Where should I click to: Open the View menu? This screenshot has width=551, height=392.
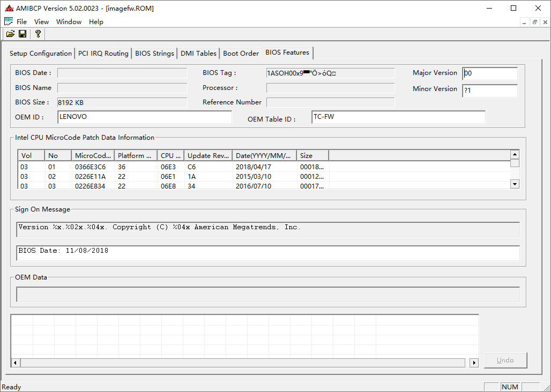[41, 22]
